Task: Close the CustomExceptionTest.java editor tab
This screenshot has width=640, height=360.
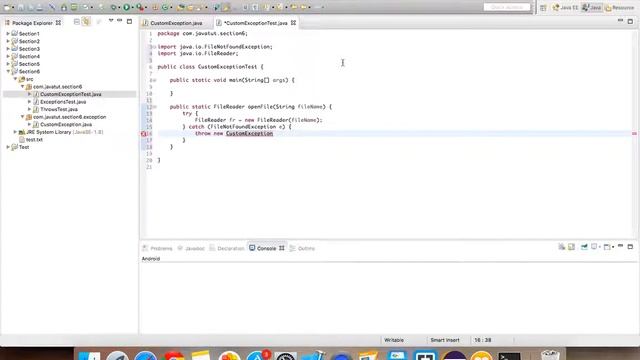Action: point(293,23)
